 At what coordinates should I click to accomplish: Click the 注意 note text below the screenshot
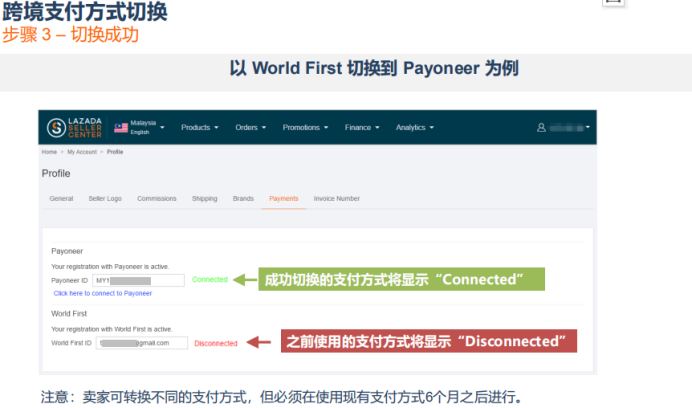tap(282, 397)
